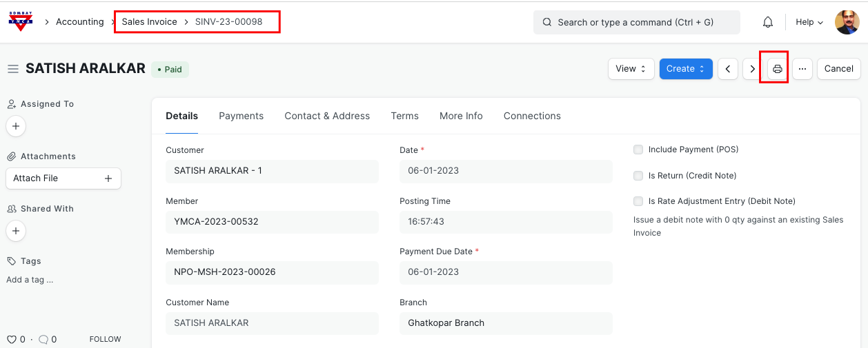The height and width of the screenshot is (348, 868).
Task: Open the Connections tab
Action: [532, 116]
